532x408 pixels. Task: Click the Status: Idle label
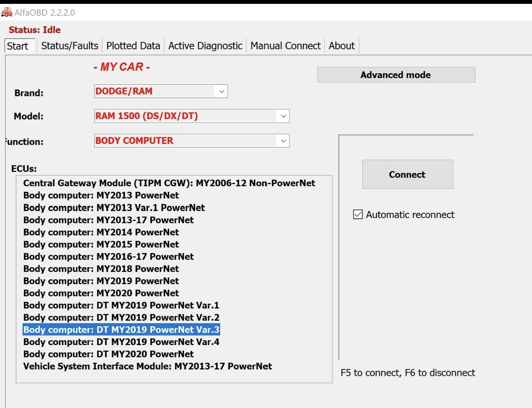tap(35, 30)
